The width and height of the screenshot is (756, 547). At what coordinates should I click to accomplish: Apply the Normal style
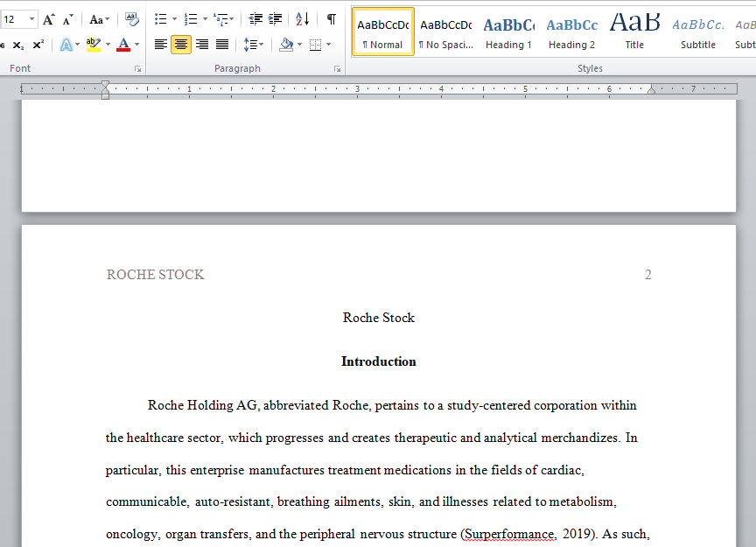click(x=383, y=32)
